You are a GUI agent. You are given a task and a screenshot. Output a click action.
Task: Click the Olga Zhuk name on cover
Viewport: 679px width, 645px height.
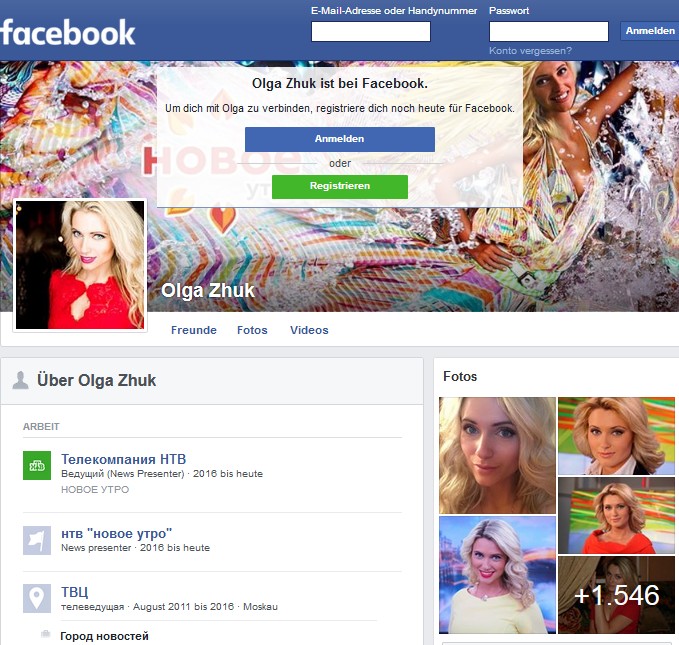[208, 290]
